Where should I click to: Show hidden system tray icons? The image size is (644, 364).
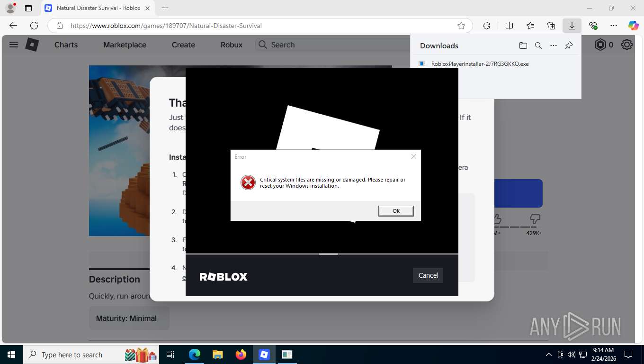549,355
